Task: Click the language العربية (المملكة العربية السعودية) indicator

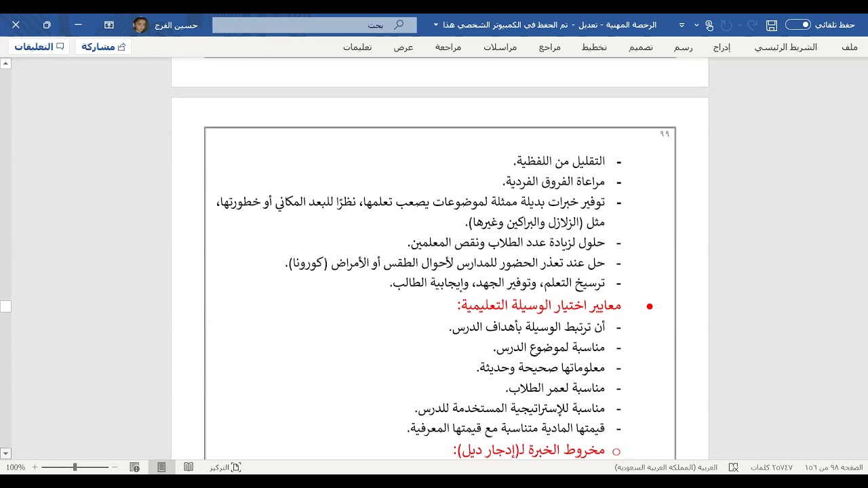Action: pyautogui.click(x=666, y=467)
